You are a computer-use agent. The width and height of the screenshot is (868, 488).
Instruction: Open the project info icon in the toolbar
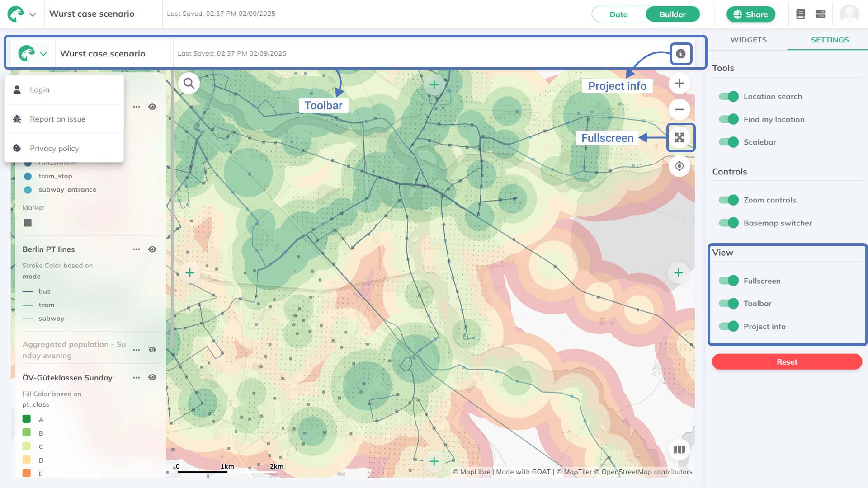pyautogui.click(x=681, y=54)
